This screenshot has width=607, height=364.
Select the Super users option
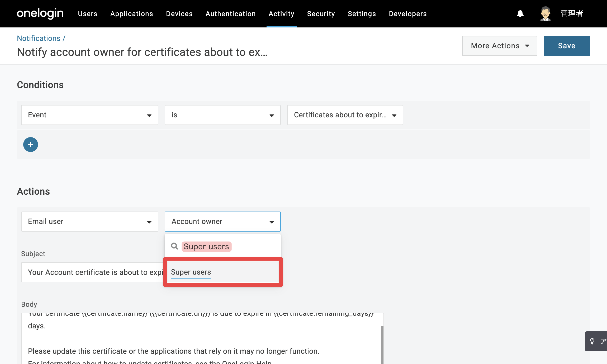[x=223, y=272]
